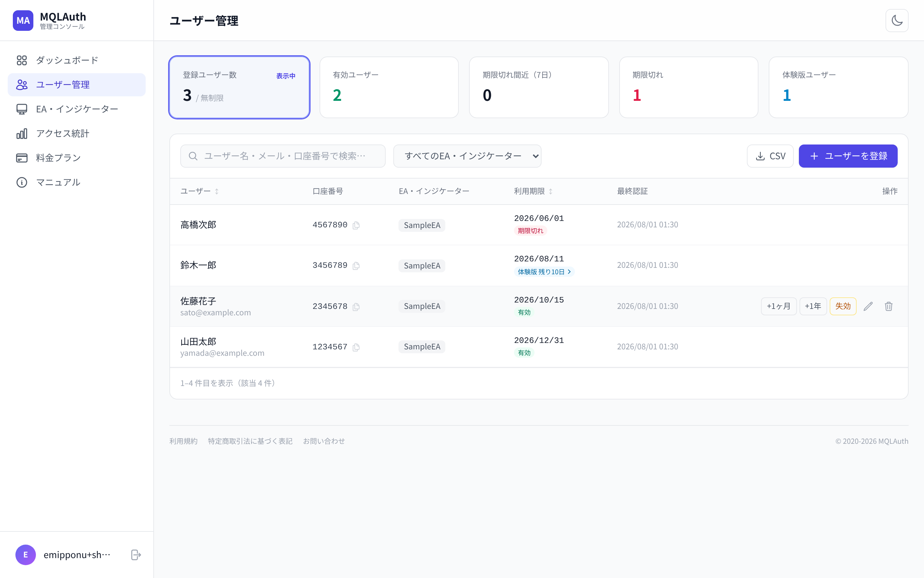Open the ダッシュボード menu item
The image size is (924, 578).
(76, 60)
